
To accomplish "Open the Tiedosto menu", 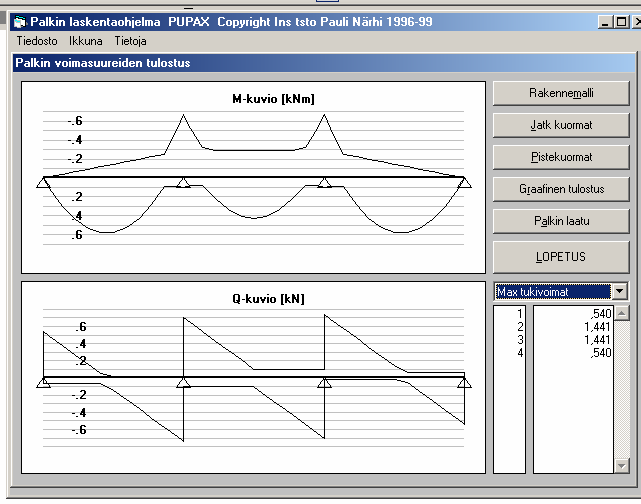I will (37, 41).
